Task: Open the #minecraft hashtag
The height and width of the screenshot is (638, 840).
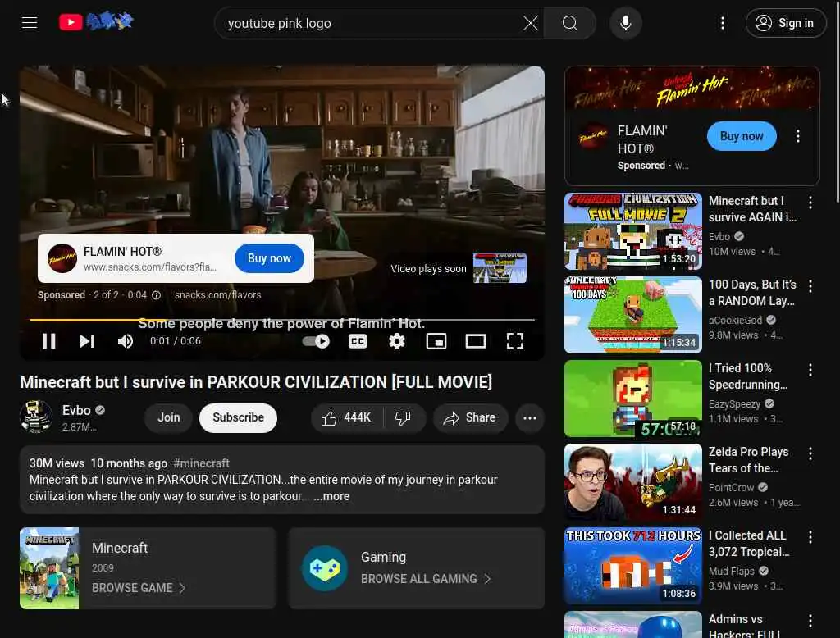Action: pyautogui.click(x=202, y=463)
